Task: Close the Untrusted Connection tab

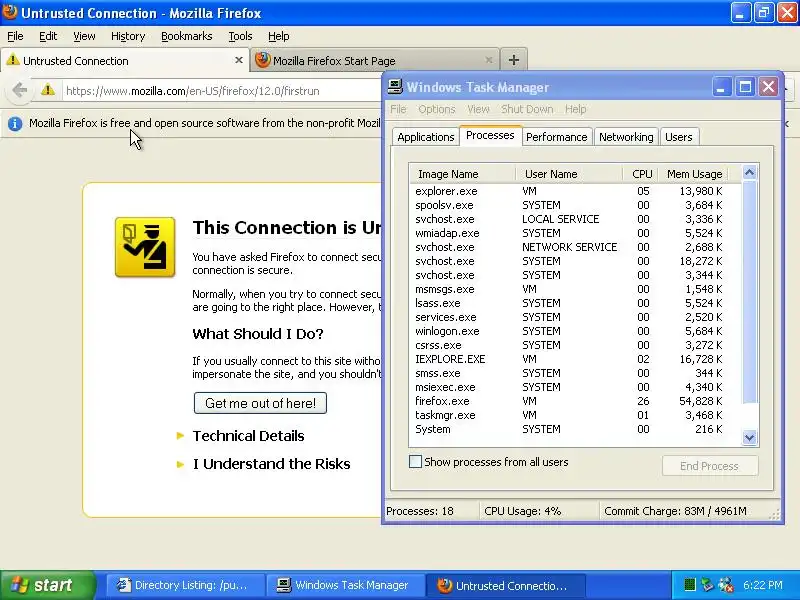Action: point(238,60)
